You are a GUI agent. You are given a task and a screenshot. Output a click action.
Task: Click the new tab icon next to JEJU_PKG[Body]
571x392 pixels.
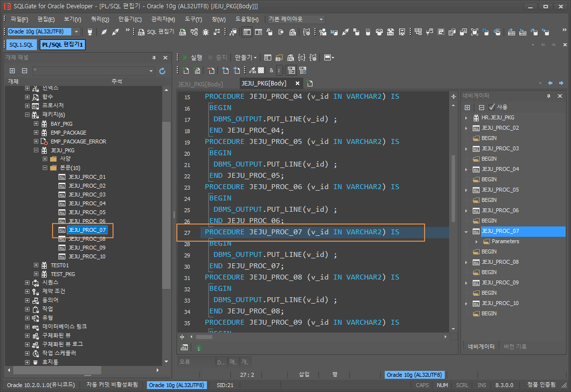[x=310, y=84]
